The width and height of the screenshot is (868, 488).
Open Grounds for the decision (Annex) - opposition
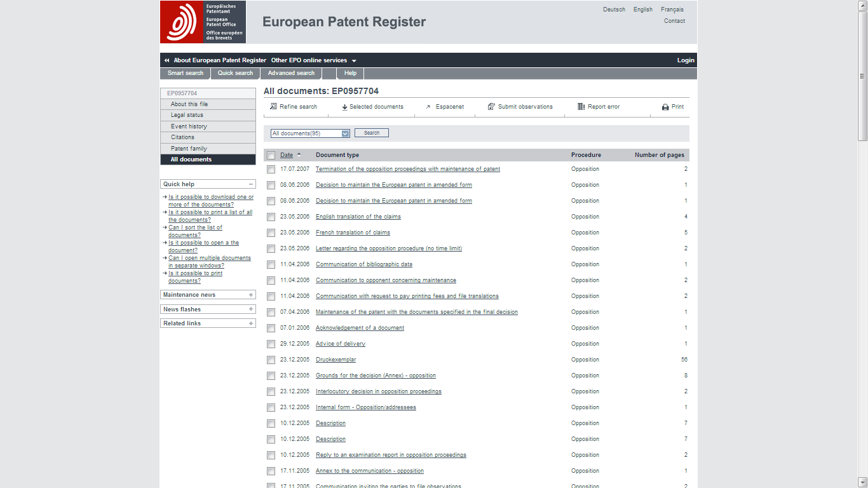(376, 376)
